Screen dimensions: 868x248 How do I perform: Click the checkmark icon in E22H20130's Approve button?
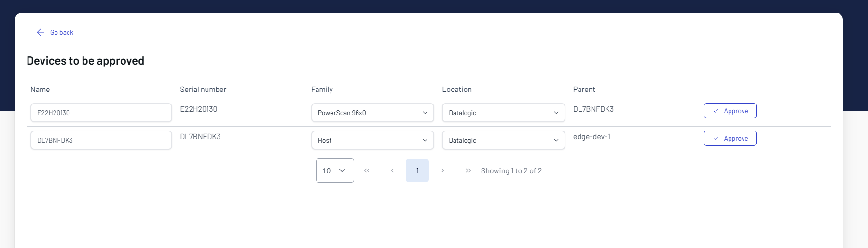coord(716,111)
